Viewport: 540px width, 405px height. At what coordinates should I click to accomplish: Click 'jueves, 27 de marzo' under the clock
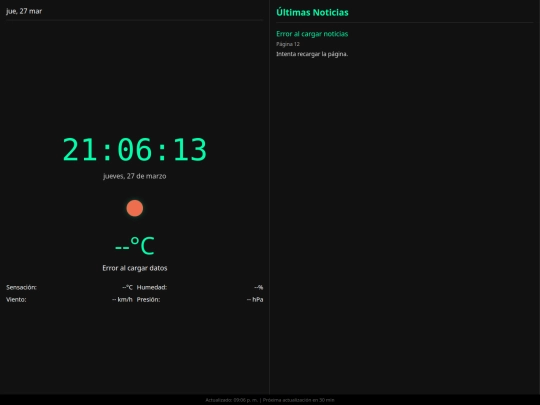135,176
